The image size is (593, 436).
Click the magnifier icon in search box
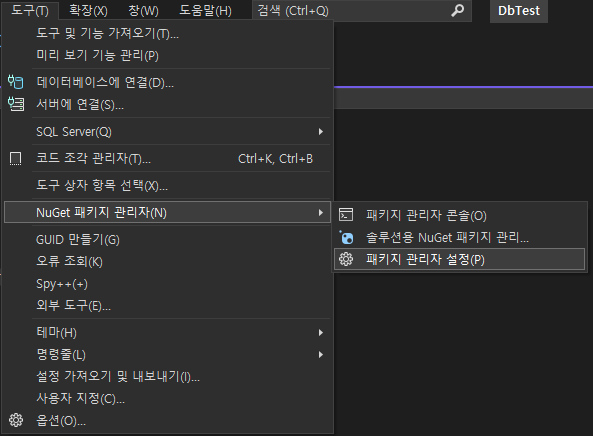(x=458, y=10)
